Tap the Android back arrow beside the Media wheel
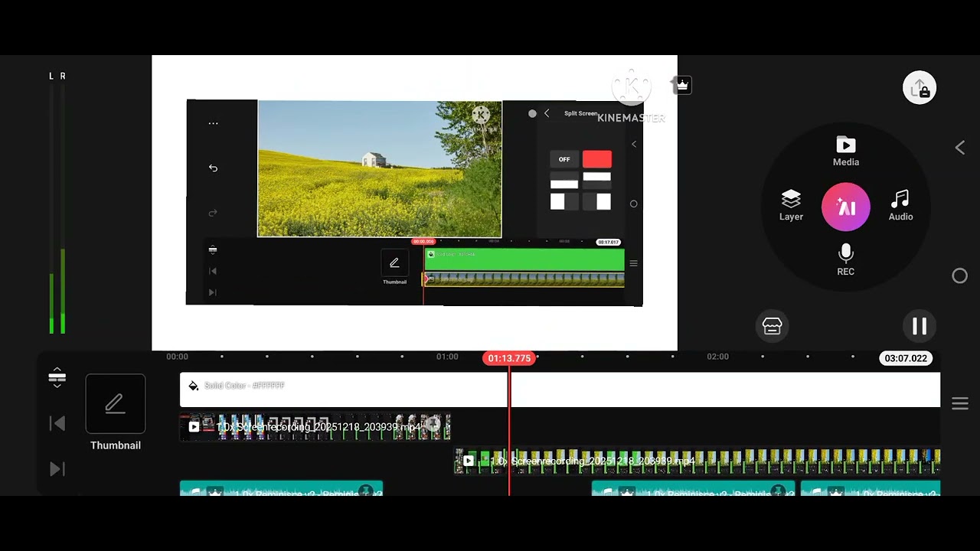Screen dimensions: 980x551 pyautogui.click(x=960, y=148)
